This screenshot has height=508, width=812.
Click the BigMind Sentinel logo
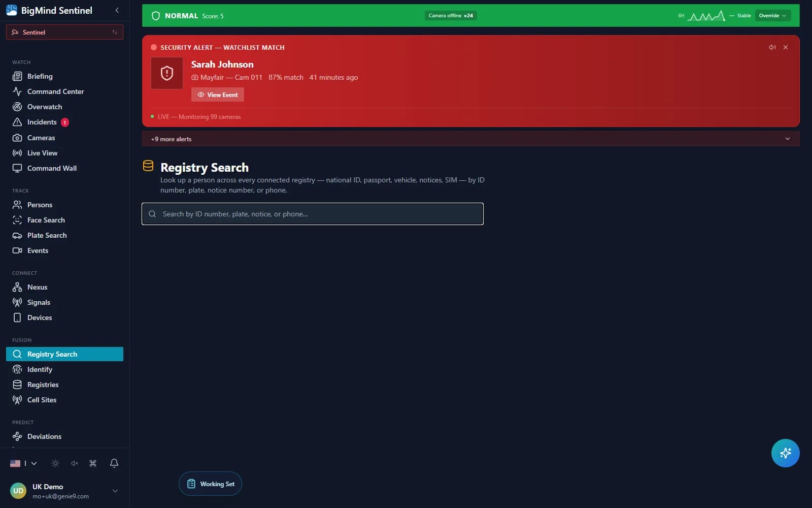click(12, 10)
